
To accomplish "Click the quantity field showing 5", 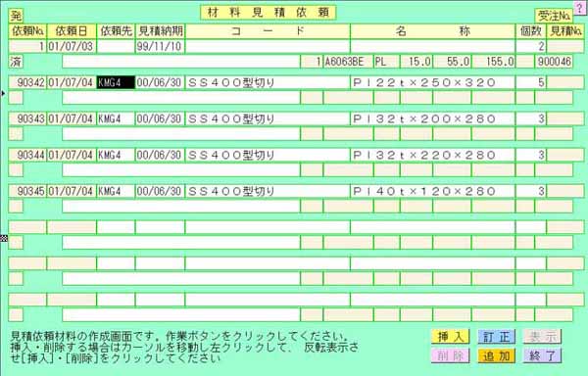I will click(x=530, y=83).
